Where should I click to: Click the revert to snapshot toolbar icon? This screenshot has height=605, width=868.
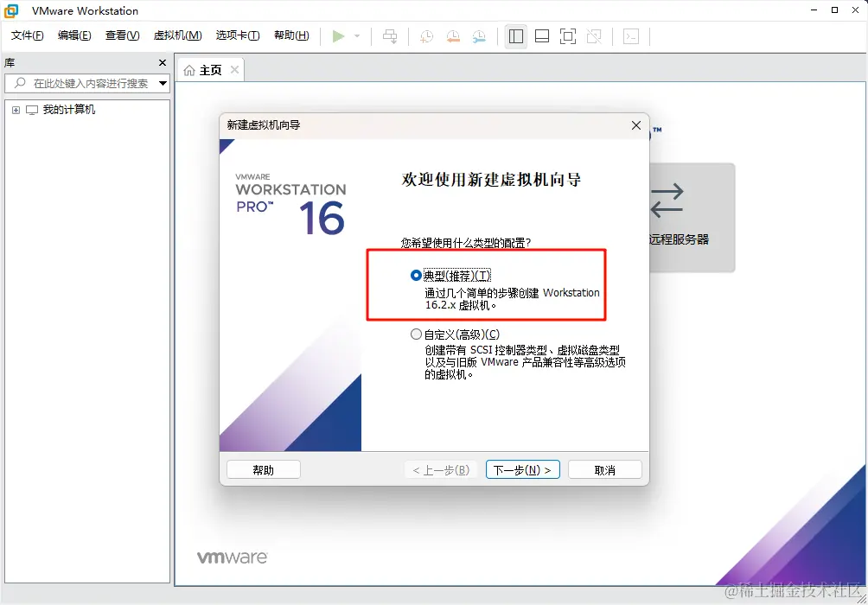(453, 36)
